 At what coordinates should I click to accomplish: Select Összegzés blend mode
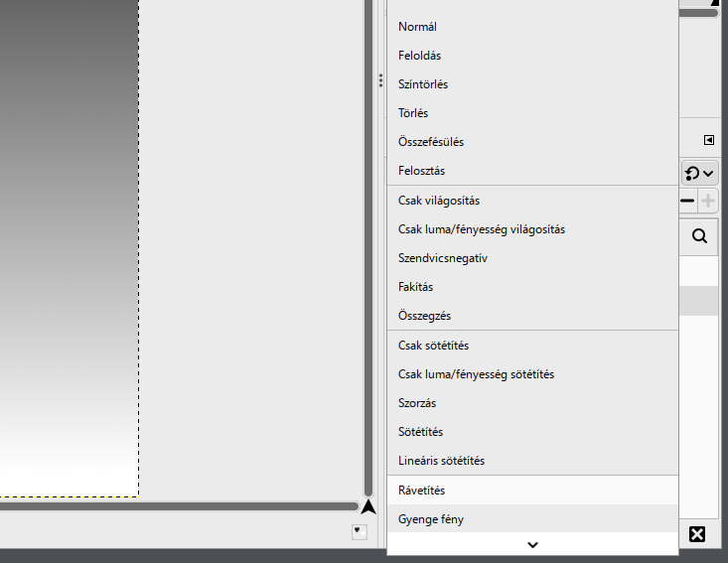pyautogui.click(x=532, y=316)
